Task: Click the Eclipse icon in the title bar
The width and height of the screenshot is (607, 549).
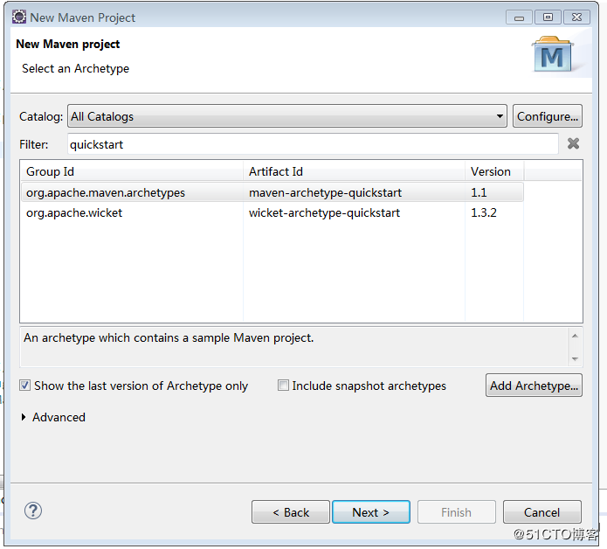Action: pos(19,17)
